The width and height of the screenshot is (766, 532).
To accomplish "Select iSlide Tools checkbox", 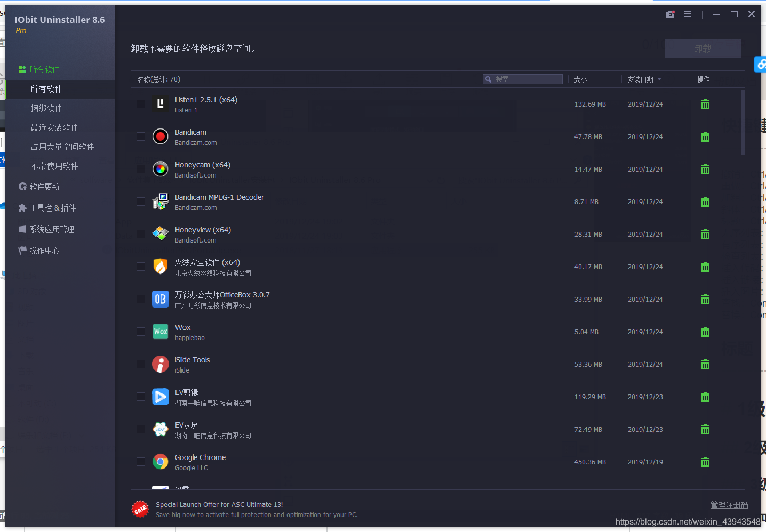I will [x=141, y=364].
